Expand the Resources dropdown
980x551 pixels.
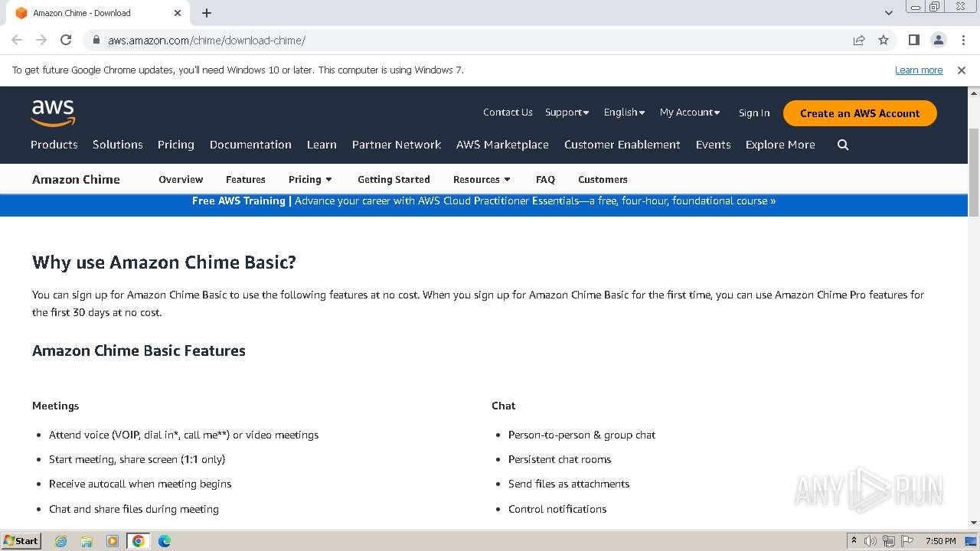(482, 180)
